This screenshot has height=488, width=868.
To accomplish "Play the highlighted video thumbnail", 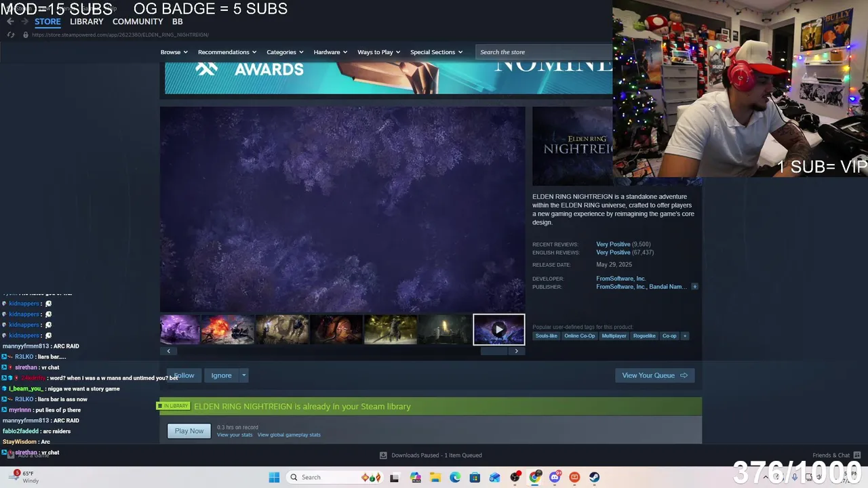I will pyautogui.click(x=499, y=330).
